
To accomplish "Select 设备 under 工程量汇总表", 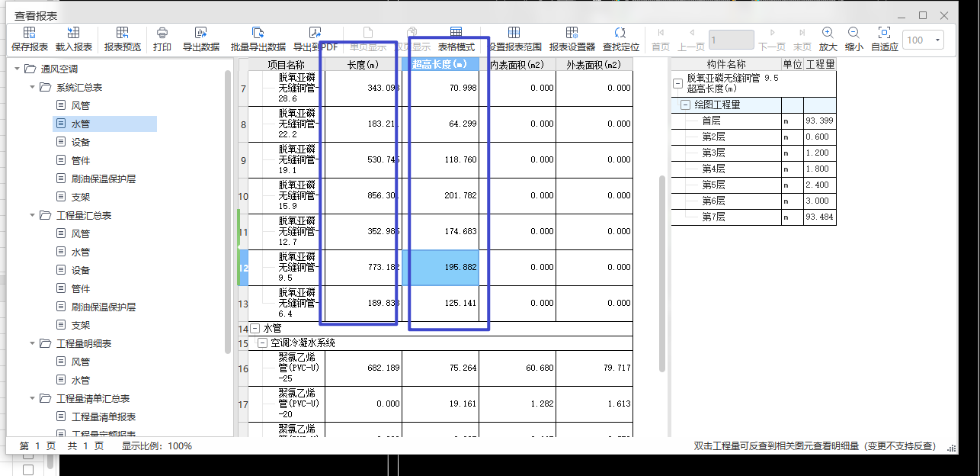I will coord(81,270).
